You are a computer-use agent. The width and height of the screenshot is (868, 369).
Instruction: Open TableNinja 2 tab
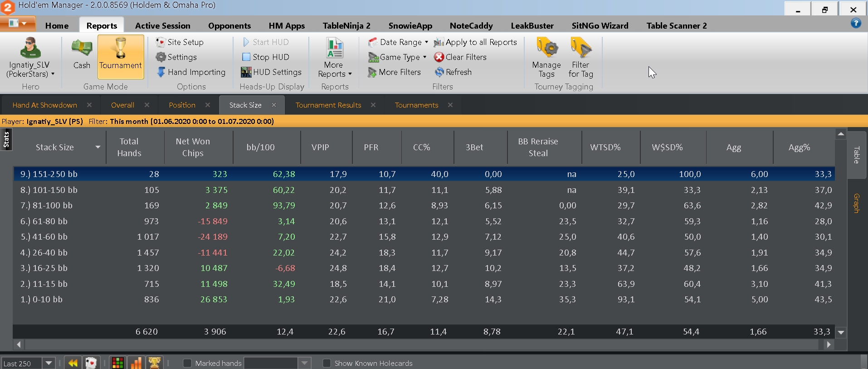346,26
